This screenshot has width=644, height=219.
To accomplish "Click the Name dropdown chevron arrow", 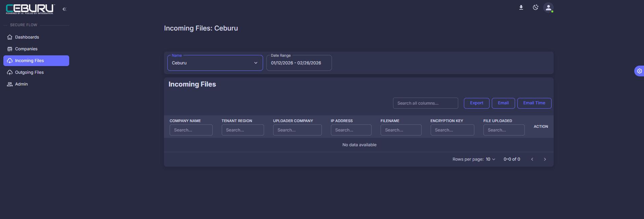I will click(x=256, y=63).
